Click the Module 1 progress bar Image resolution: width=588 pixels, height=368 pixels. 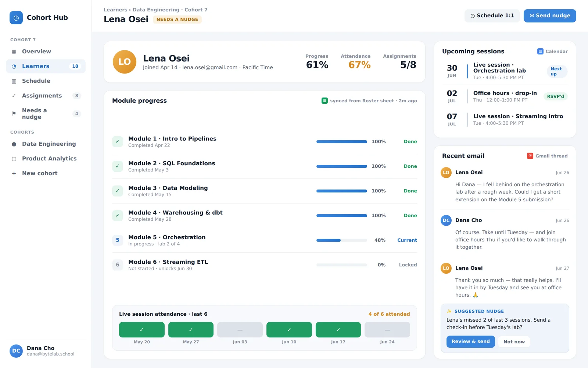point(342,142)
